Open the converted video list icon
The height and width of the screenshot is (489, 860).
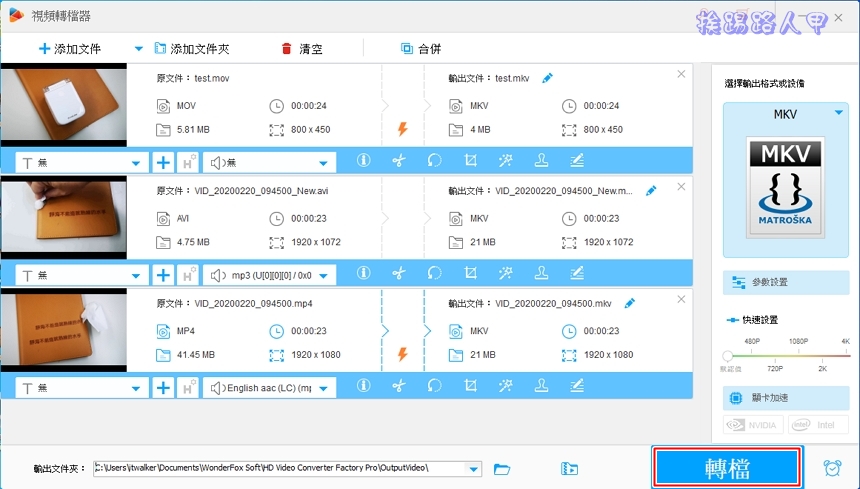[x=569, y=469]
